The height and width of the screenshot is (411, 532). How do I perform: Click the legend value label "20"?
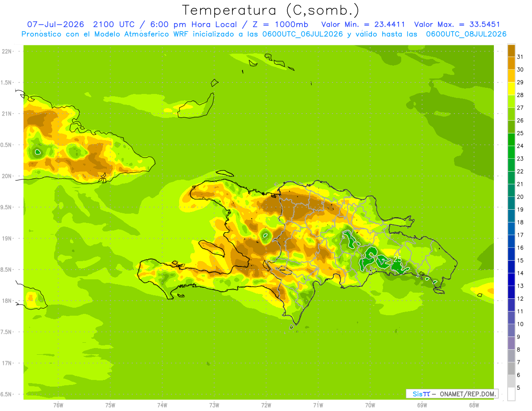[x=520, y=197]
